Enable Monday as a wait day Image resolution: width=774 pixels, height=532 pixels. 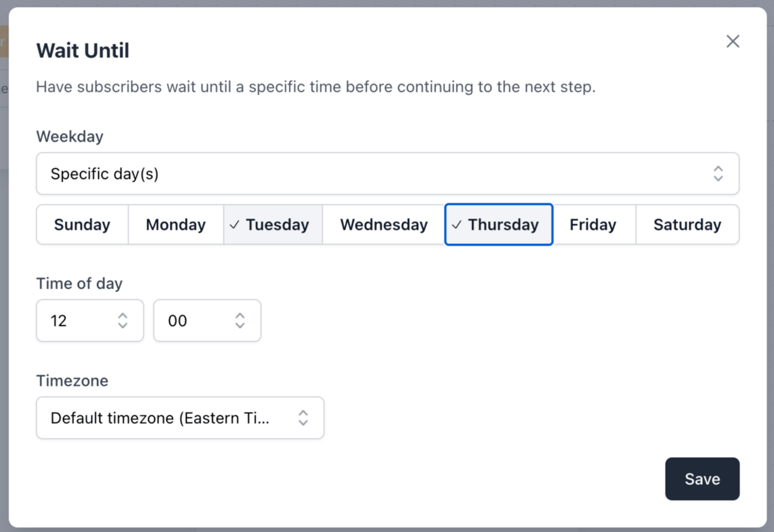(176, 225)
